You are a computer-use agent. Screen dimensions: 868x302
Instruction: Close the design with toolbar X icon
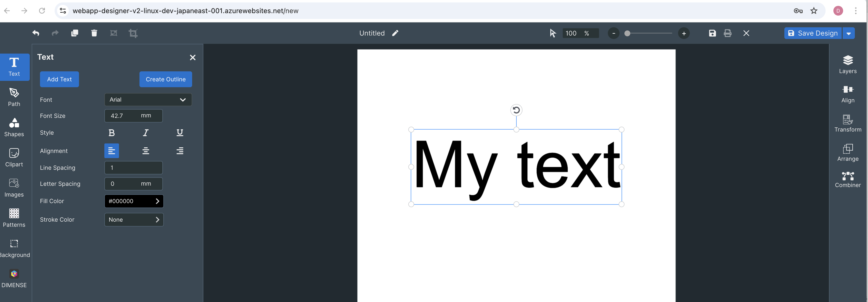click(x=746, y=33)
